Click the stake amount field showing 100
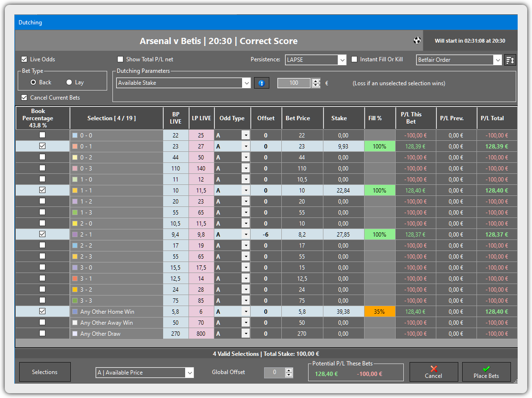The image size is (532, 398). [x=294, y=83]
